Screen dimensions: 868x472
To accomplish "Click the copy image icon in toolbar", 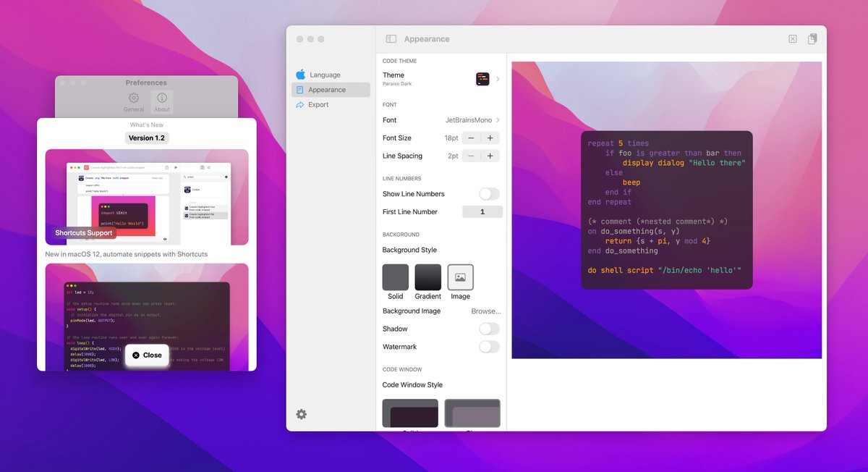I will point(813,39).
